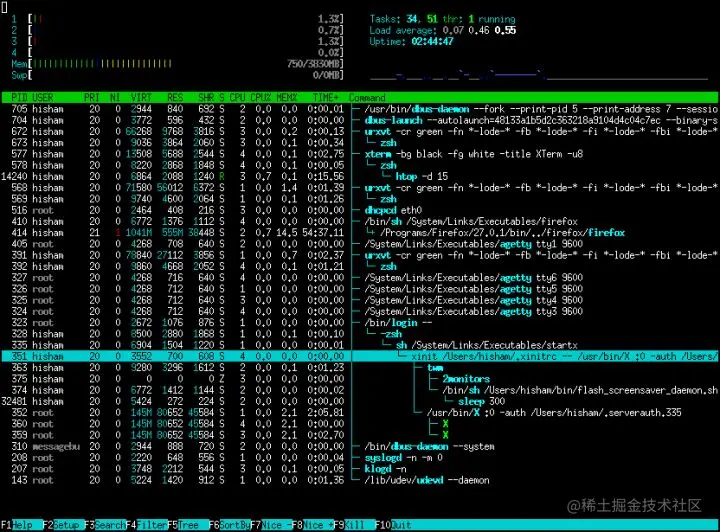This screenshot has width=720, height=532.
Task: Select the dhcpcd eth0 process row
Action: 360,210
